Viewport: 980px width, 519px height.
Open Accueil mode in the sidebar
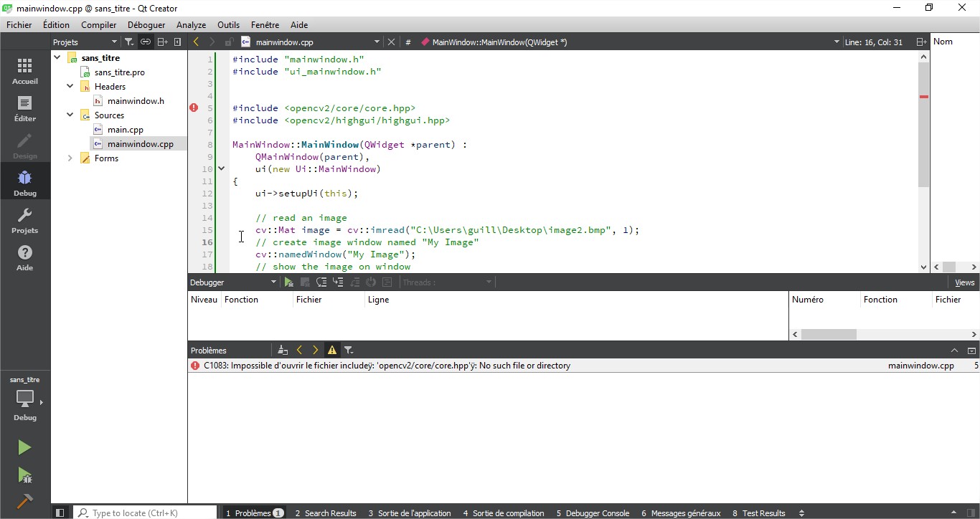coord(24,70)
